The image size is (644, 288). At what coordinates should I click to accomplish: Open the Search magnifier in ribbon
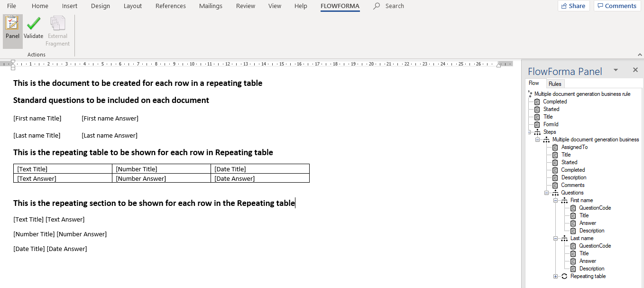point(377,6)
